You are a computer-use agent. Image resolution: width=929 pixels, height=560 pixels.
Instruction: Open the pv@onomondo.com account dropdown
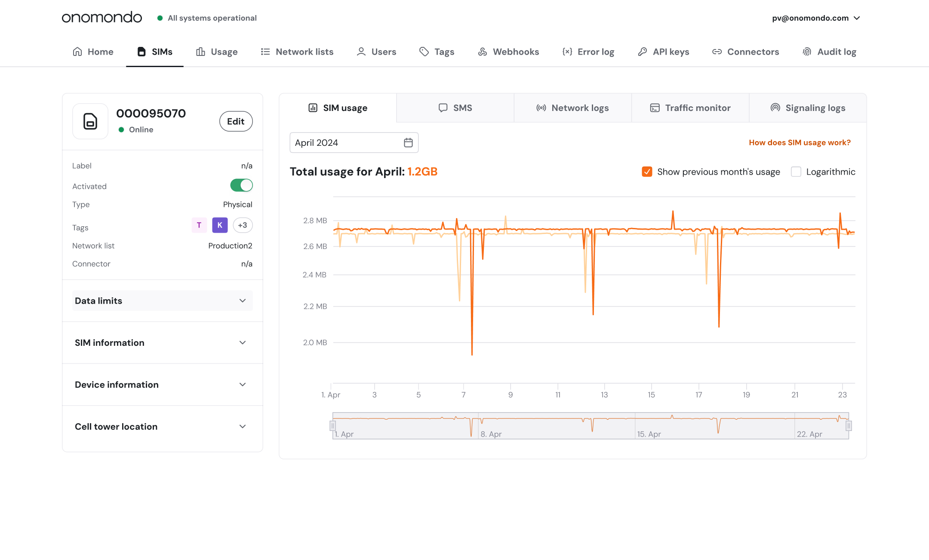pyautogui.click(x=816, y=18)
